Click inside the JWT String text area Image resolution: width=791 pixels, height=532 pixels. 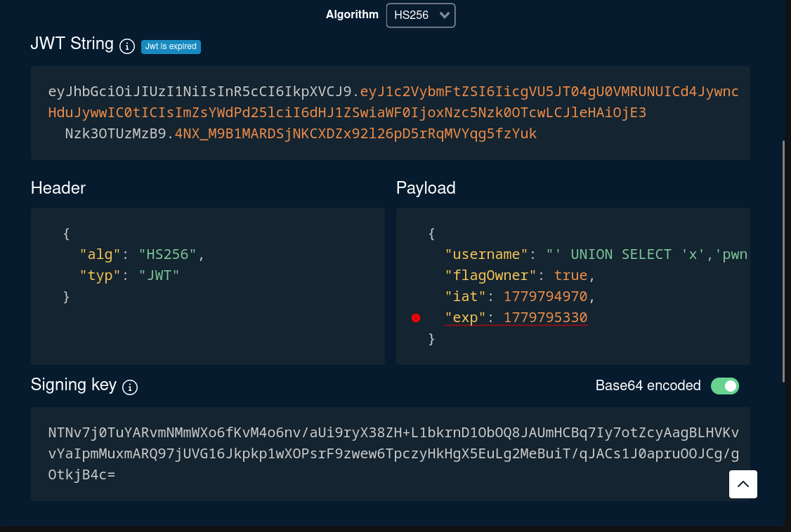(391, 113)
